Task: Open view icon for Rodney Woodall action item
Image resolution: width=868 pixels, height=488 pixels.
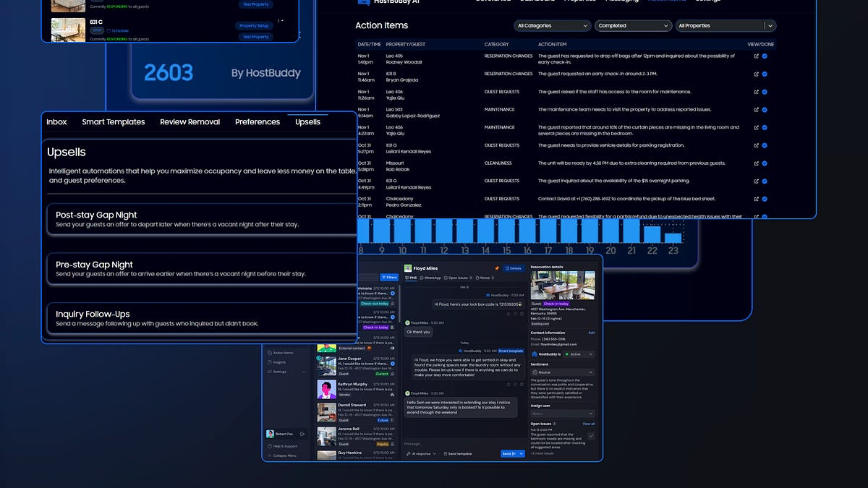Action: click(x=757, y=56)
